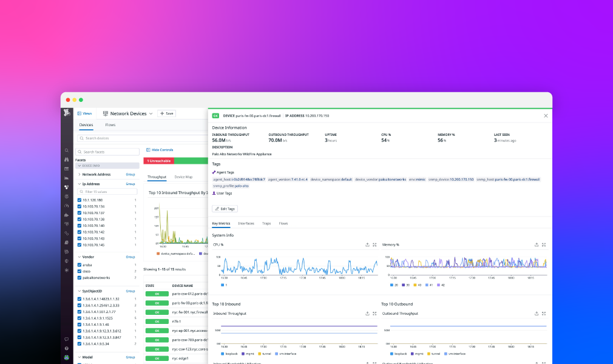Click the expand icon on Outbound Throughput chart
613x364 pixels.
pos(544,313)
